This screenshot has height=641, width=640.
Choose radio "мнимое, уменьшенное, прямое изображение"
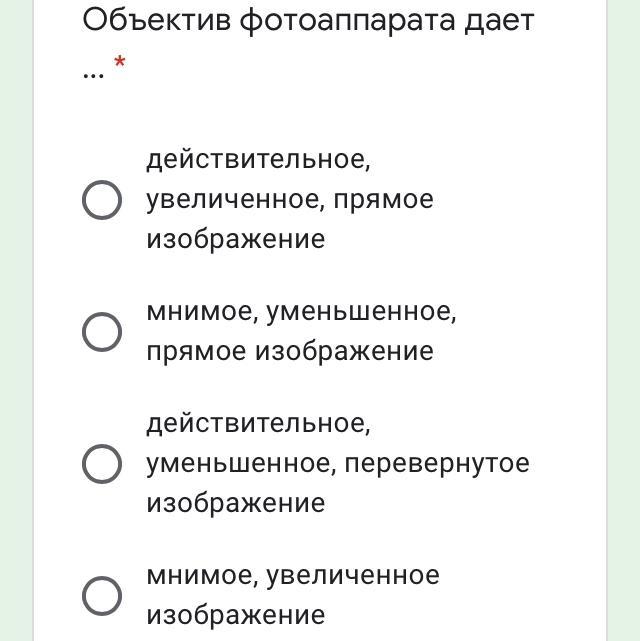tap(101, 332)
